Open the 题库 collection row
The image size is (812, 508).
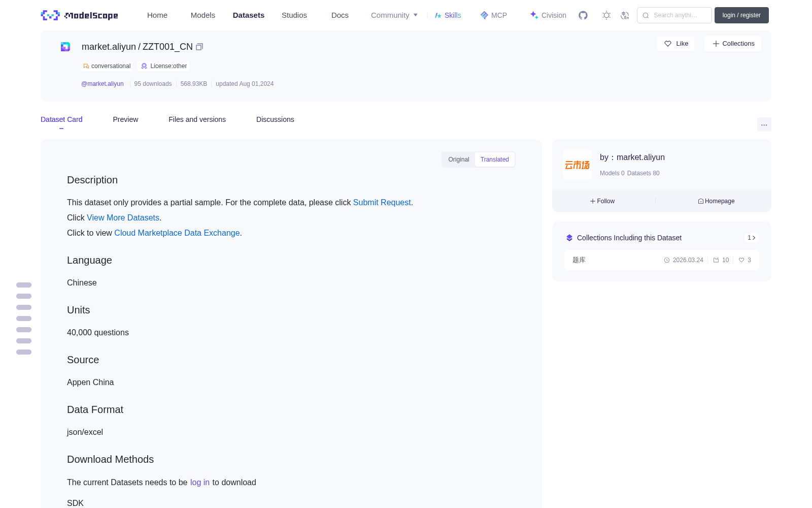tap(662, 260)
